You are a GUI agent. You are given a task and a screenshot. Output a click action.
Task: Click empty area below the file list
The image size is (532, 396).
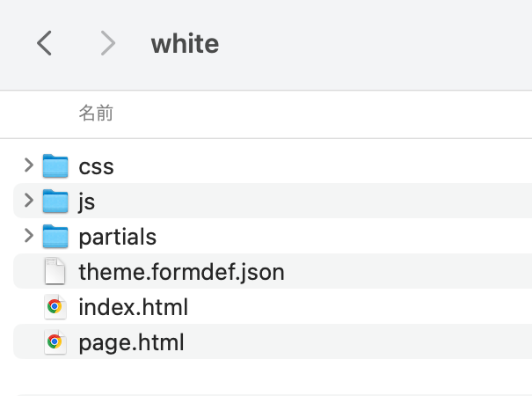tap(264, 377)
